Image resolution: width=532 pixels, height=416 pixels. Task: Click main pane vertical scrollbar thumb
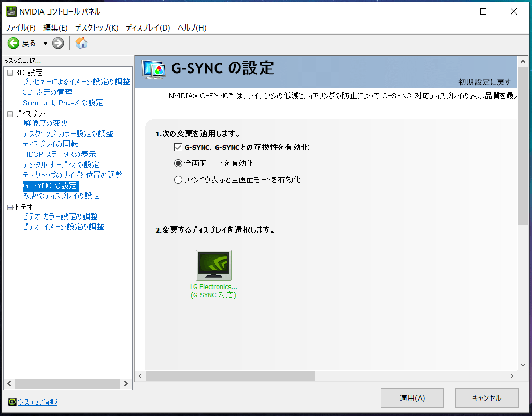click(523, 146)
